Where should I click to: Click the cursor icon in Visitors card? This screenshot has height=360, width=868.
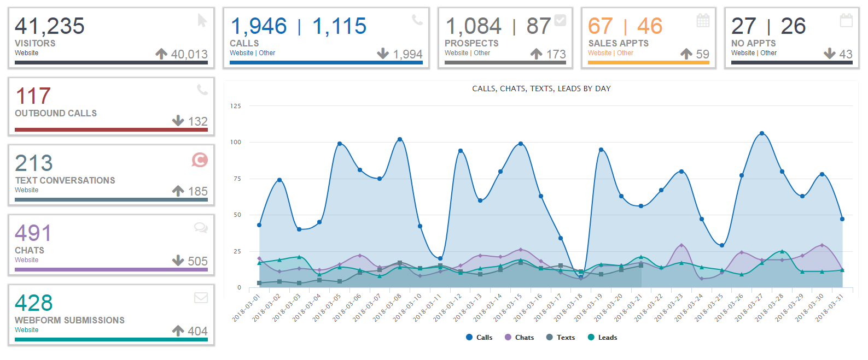(x=202, y=21)
